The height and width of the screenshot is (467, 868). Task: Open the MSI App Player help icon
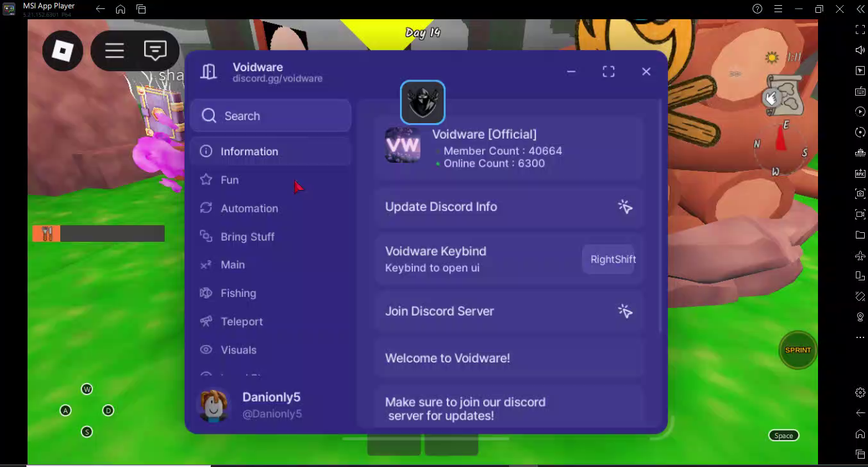[757, 9]
